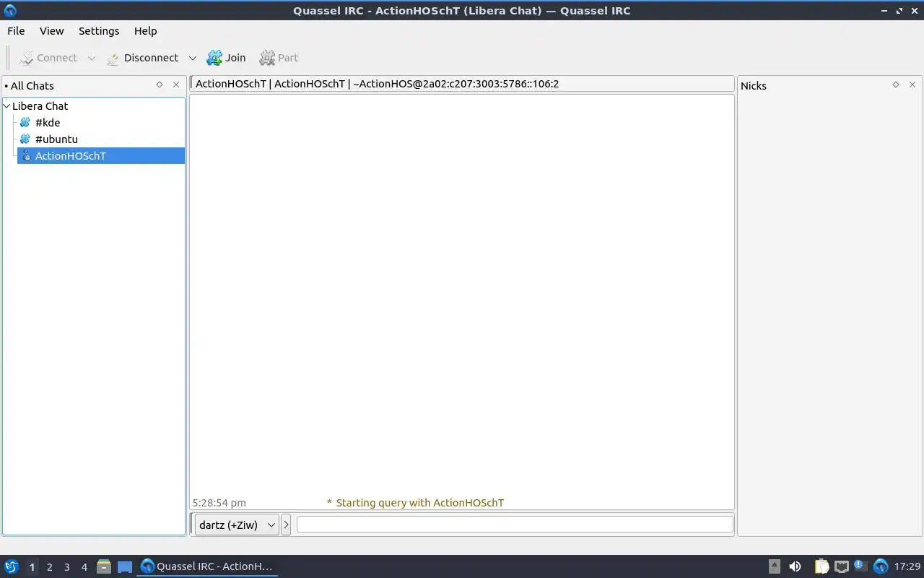Viewport: 924px width, 578px height.
Task: Switch to virtual desktop 1
Action: (32, 567)
